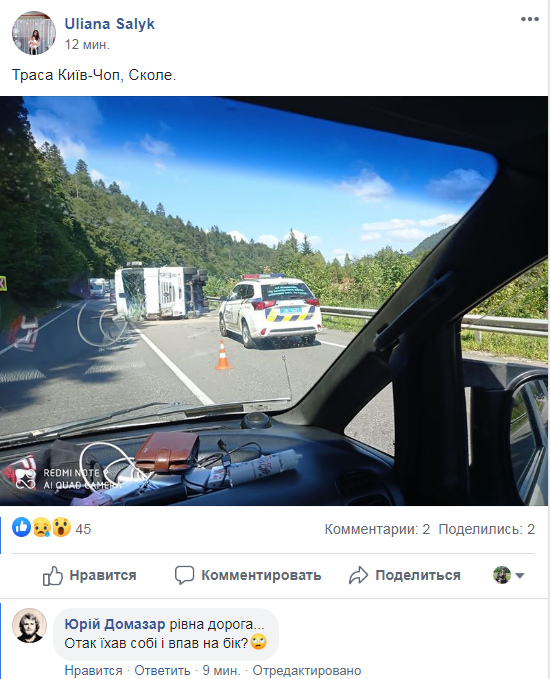Image resolution: width=550 pixels, height=679 pixels.
Task: Like the comment by Юрій Домазар
Action: coord(94,670)
